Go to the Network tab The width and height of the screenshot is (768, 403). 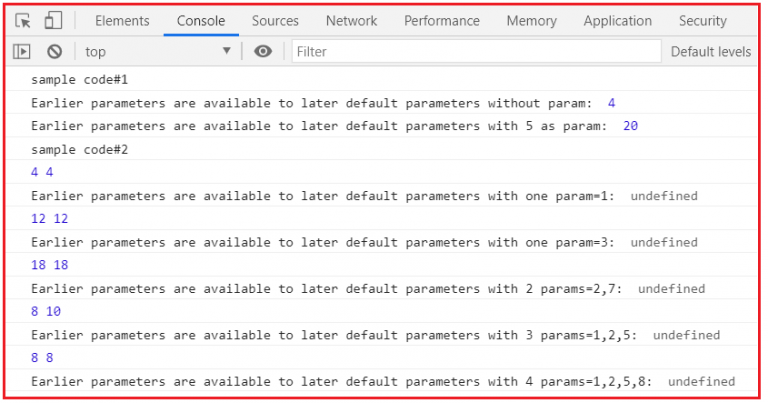[351, 21]
